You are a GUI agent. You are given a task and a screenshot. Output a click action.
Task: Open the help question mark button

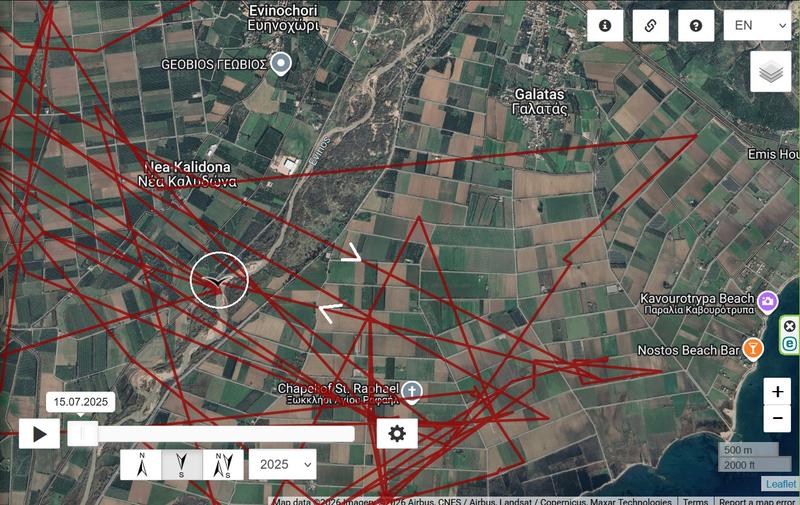696,26
